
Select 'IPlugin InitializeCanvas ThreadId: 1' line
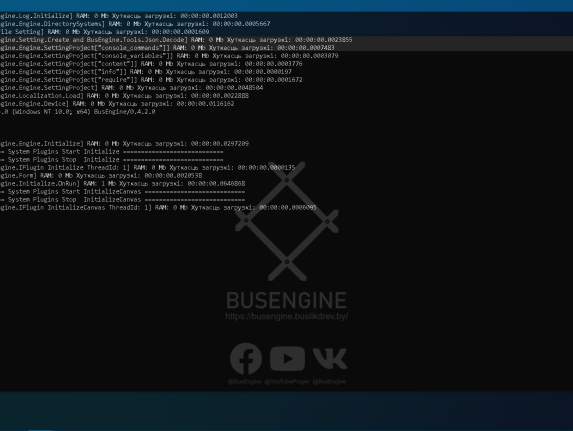[158, 208]
